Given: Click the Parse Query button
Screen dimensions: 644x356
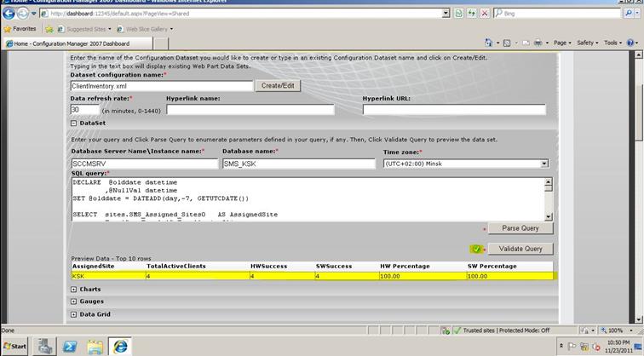Looking at the screenshot, I should (x=520, y=228).
